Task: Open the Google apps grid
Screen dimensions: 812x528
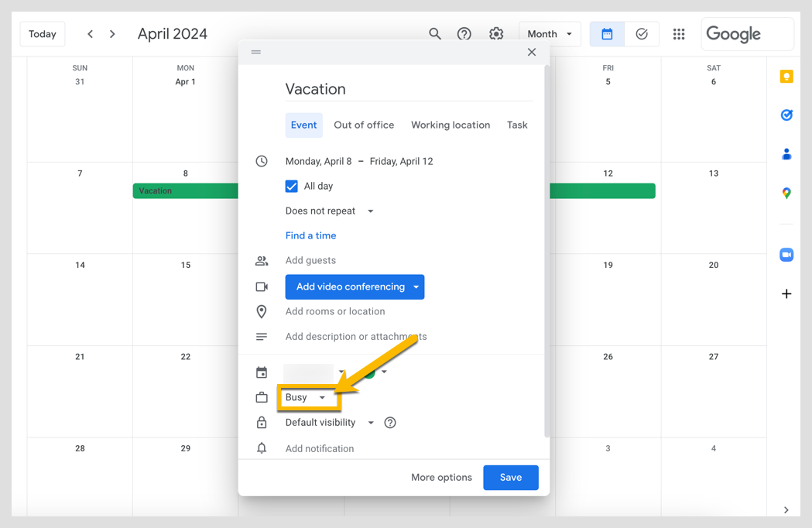Action: (x=679, y=34)
